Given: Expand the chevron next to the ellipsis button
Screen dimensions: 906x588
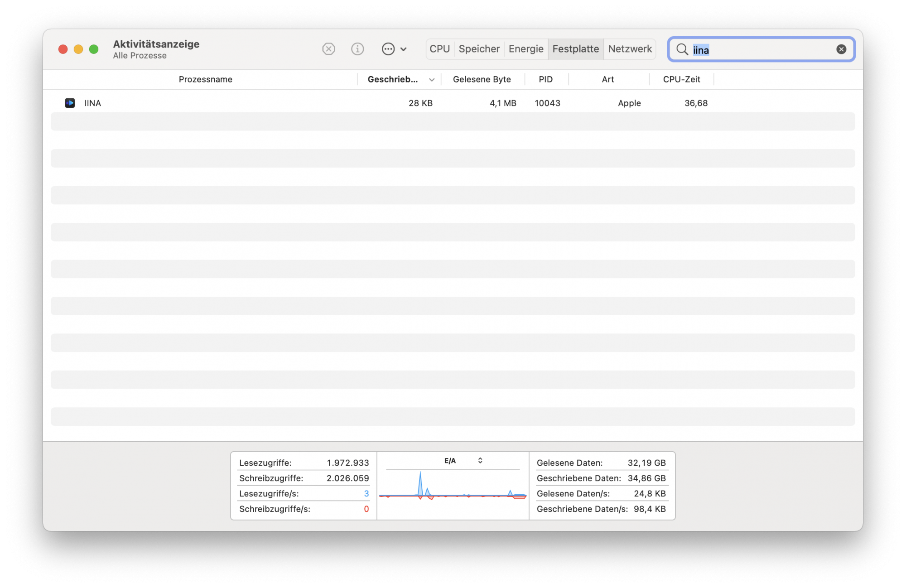Looking at the screenshot, I should (404, 49).
